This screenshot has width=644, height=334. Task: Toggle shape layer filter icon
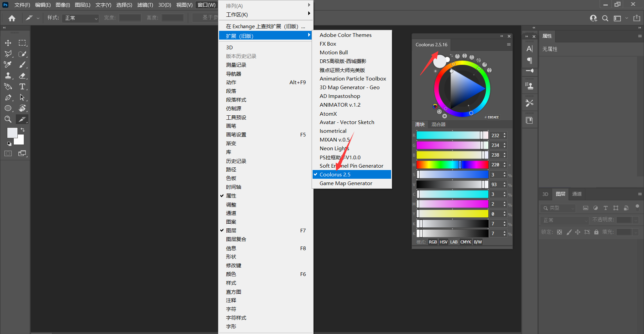pyautogui.click(x=616, y=208)
